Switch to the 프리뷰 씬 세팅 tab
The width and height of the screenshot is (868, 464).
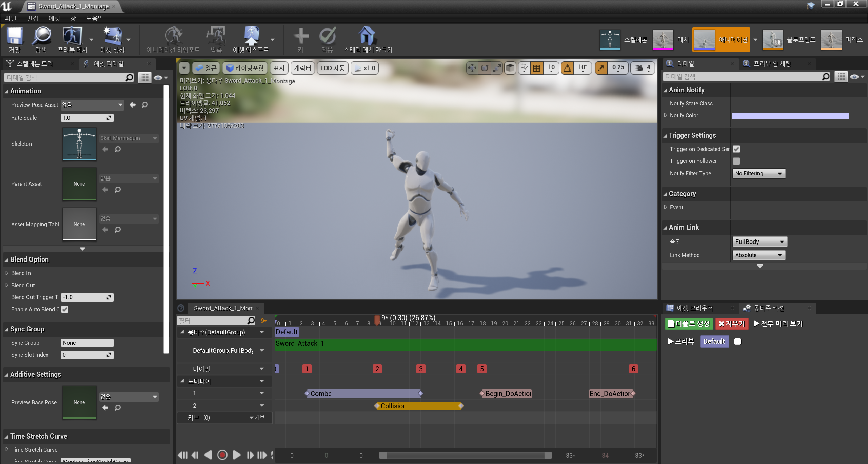click(x=772, y=64)
